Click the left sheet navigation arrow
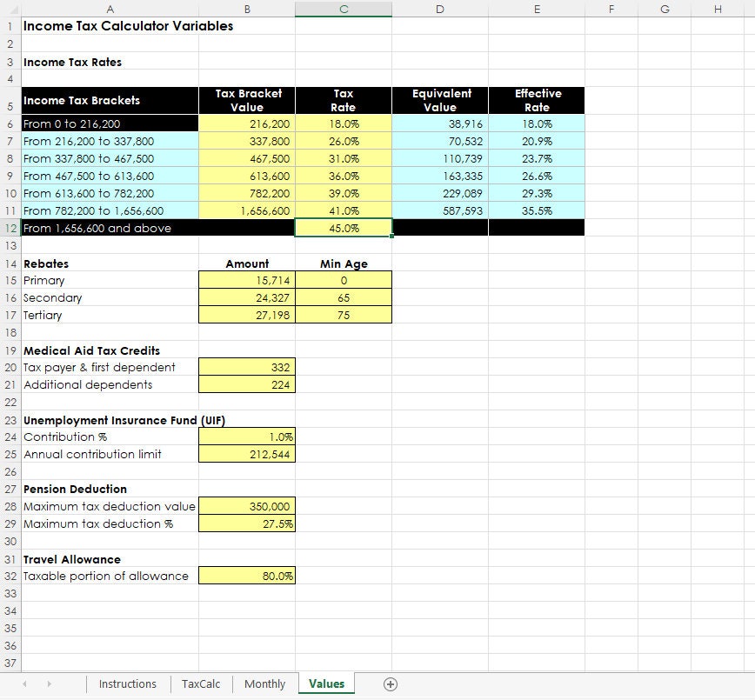 pyautogui.click(x=23, y=684)
